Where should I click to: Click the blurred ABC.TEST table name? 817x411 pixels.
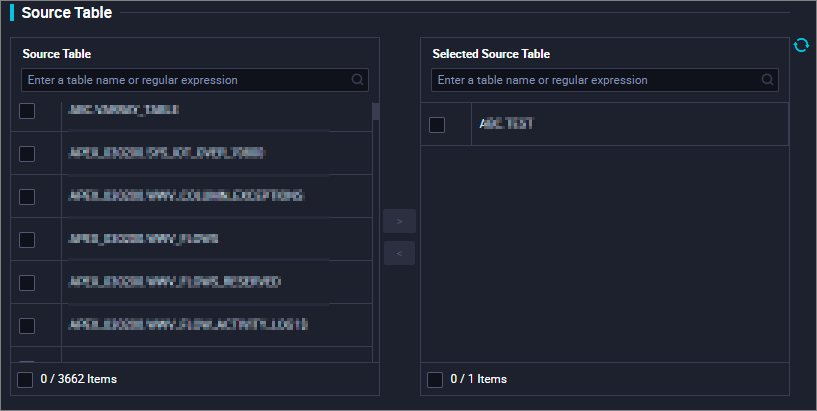(x=506, y=123)
